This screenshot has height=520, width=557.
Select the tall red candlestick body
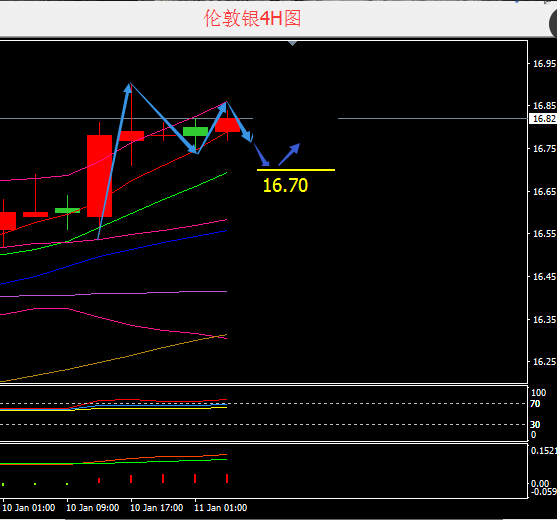click(99, 175)
